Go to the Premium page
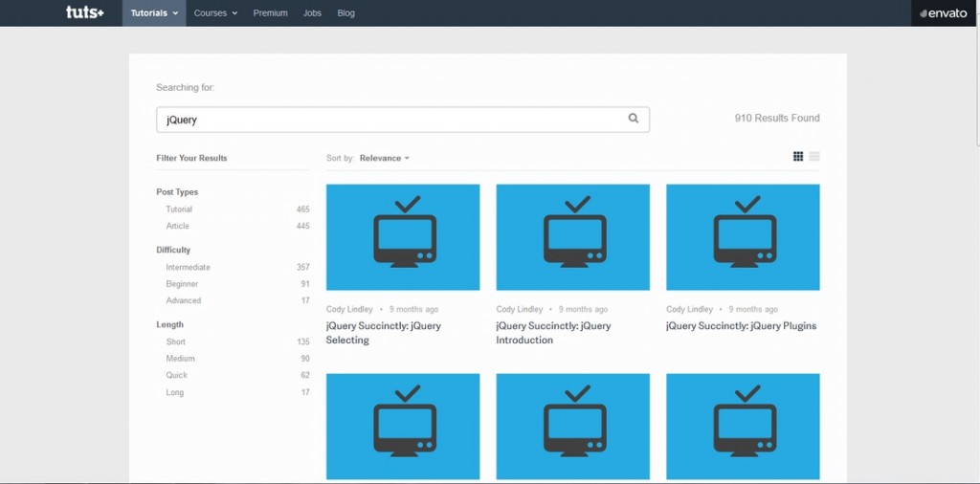This screenshot has width=980, height=484. [x=271, y=13]
